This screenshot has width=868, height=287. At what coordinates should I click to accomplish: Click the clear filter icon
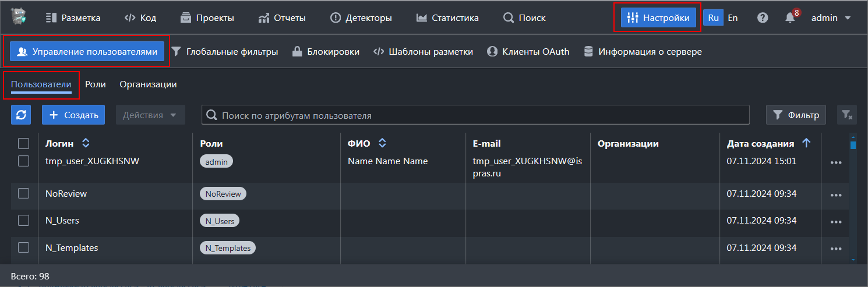[x=846, y=115]
